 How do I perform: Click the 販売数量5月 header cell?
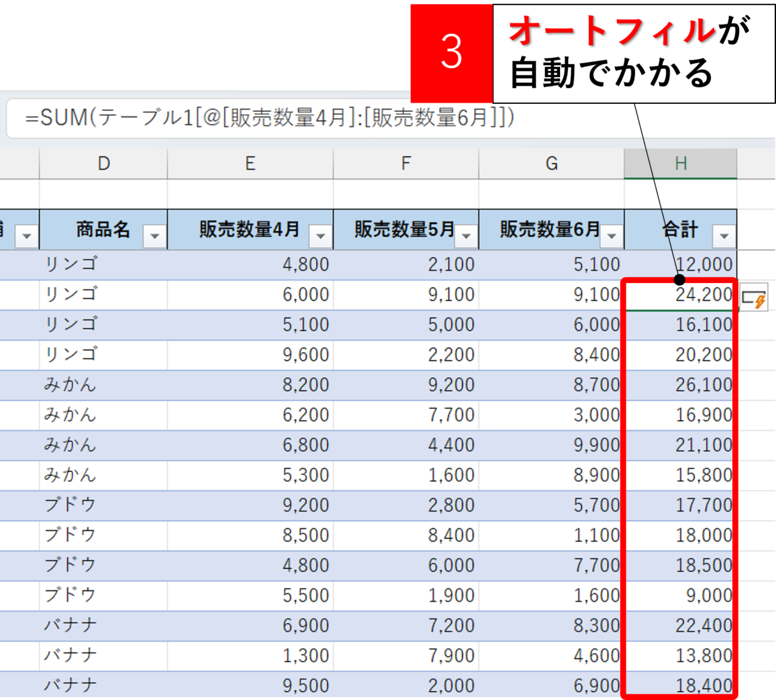click(x=406, y=230)
